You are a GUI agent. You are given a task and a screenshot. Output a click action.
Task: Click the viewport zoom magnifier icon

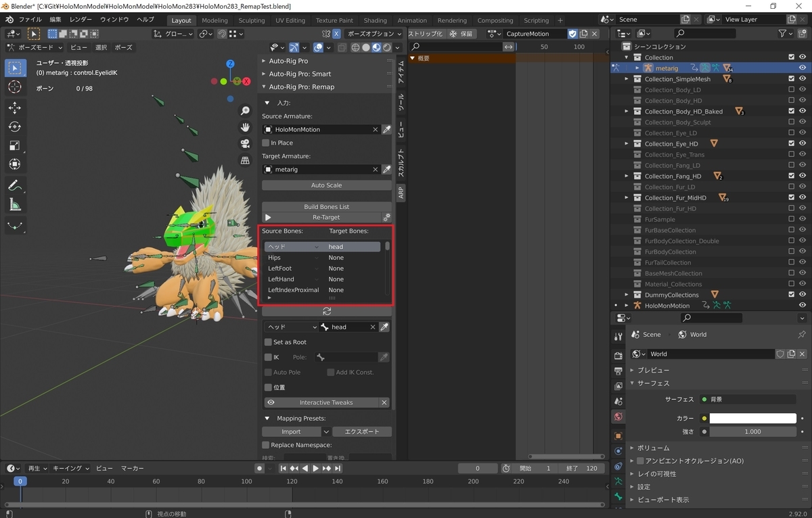coord(246,111)
